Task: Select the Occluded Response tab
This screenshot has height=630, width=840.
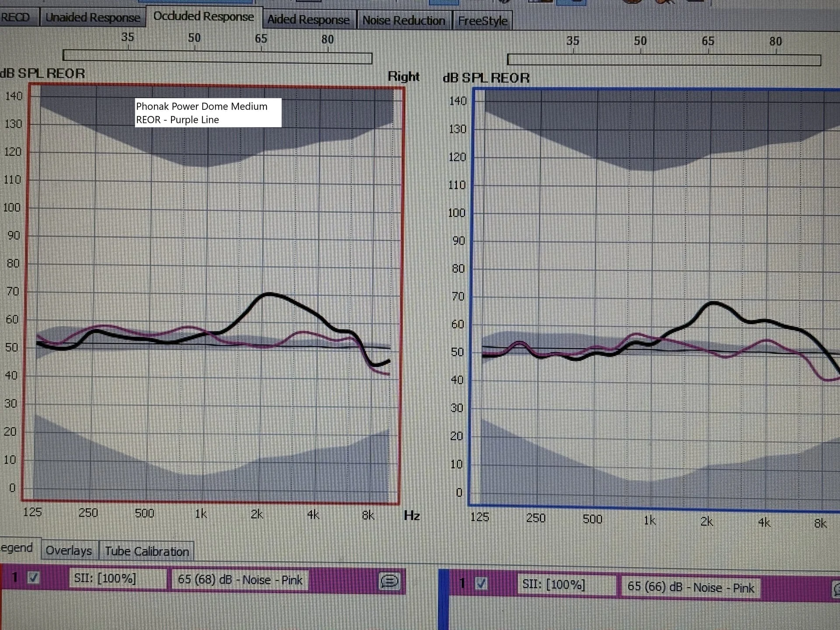Action: 203,17
